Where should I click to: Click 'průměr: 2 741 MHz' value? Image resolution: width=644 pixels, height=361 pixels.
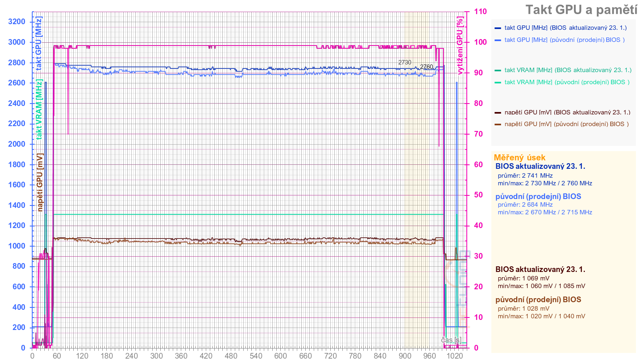click(525, 176)
